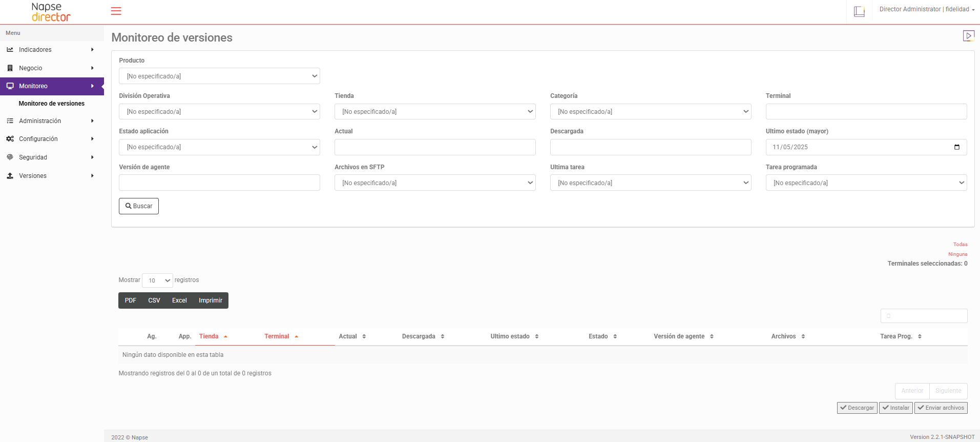Click the Imprimir print button
The width and height of the screenshot is (980, 442).
coord(211,300)
